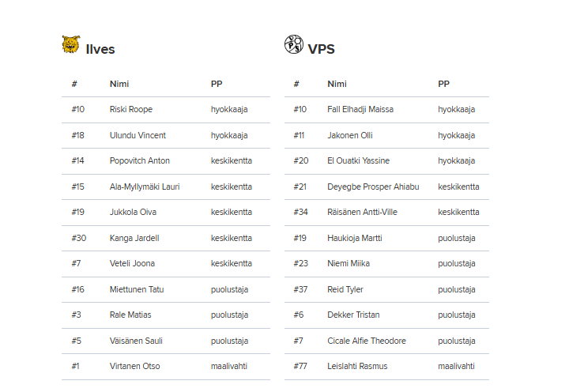Click the Ilves lynx team logo
Screen dimensions: 569x392
pos(71,45)
